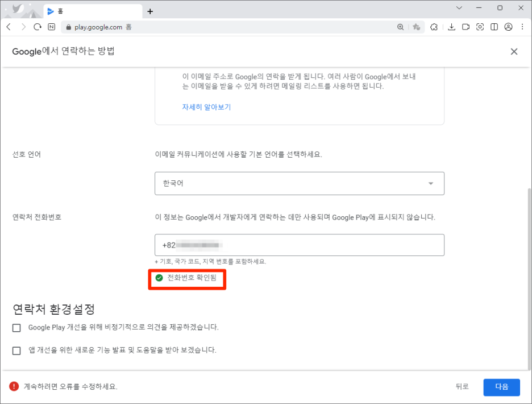Click the 연락처 환경설정 heading

(53, 309)
